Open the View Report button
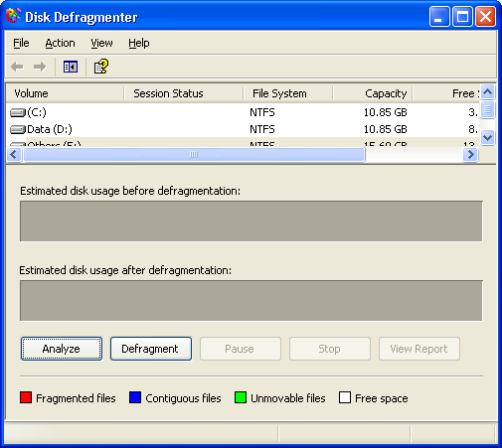Image resolution: width=502 pixels, height=448 pixels. pyautogui.click(x=419, y=349)
